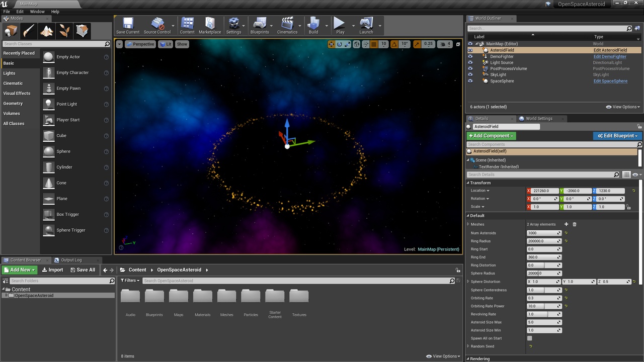
Task: Toggle AsteroidField visibility eye
Action: 470,50
